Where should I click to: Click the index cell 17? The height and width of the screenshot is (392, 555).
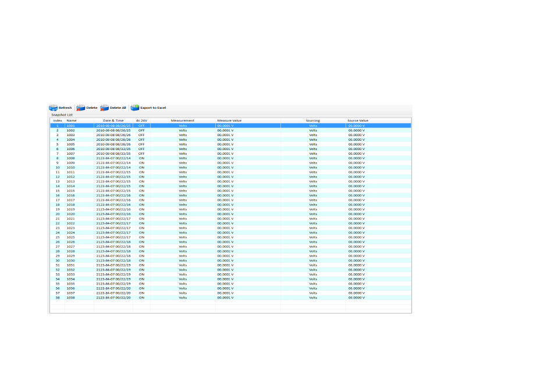coord(58,200)
